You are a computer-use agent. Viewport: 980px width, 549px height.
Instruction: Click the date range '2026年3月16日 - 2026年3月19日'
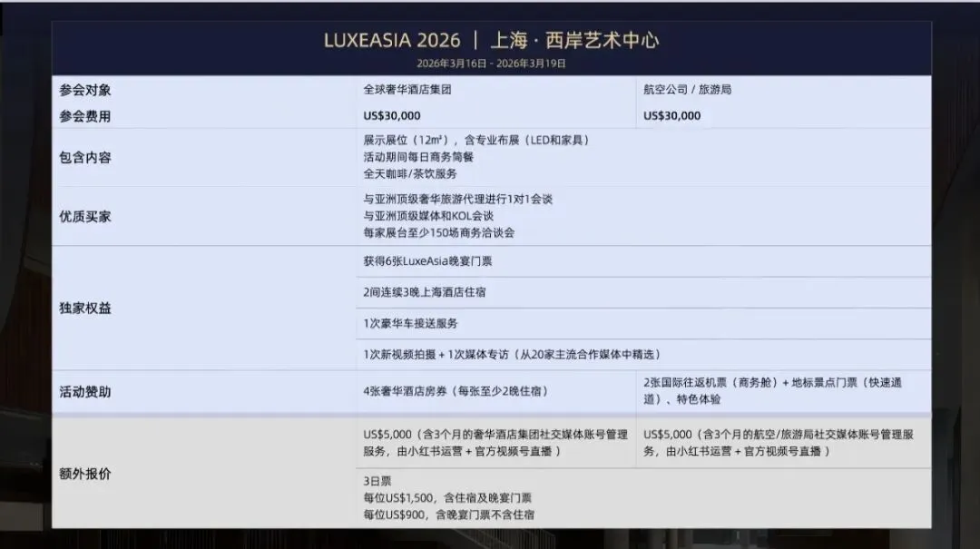click(491, 64)
